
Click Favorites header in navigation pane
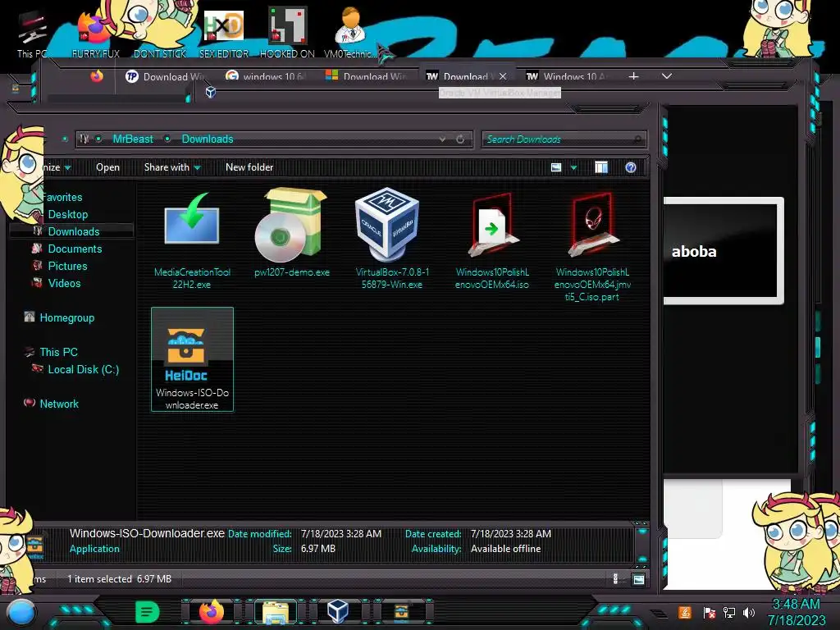pyautogui.click(x=62, y=198)
